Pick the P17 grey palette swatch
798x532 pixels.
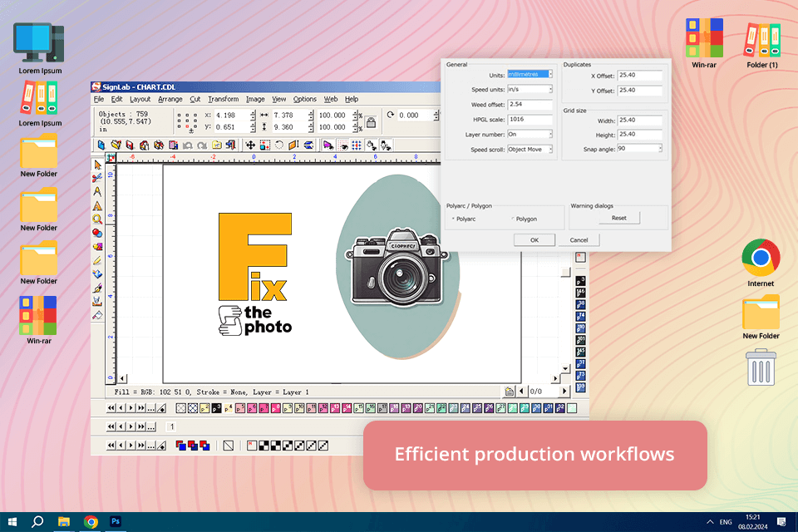tap(382, 408)
